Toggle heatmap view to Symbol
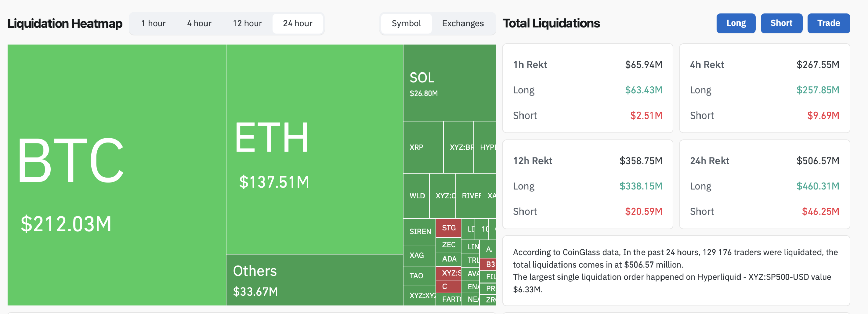 point(406,23)
